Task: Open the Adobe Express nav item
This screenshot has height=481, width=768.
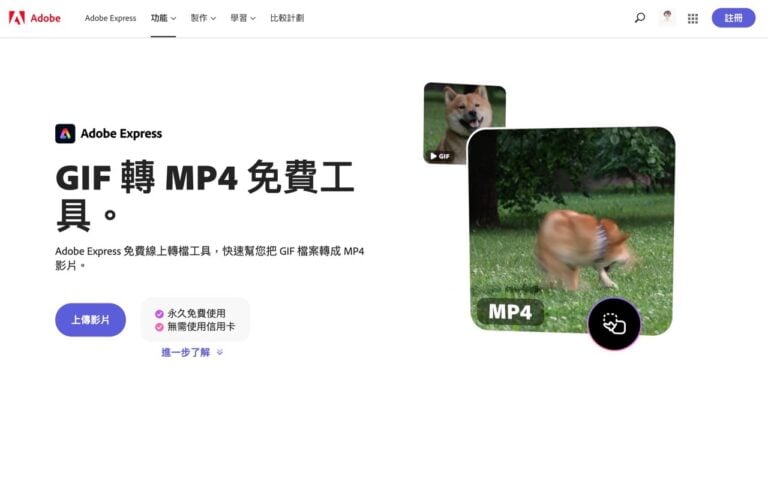Action: 110,18
